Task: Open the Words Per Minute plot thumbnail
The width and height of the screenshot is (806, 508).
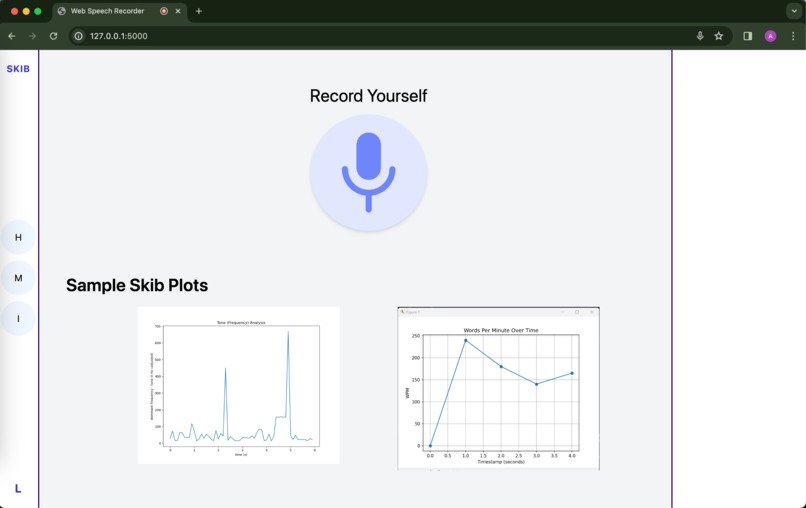Action: tap(499, 388)
